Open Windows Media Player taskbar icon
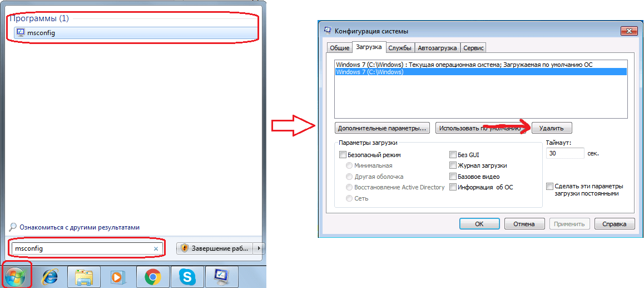 tap(118, 277)
